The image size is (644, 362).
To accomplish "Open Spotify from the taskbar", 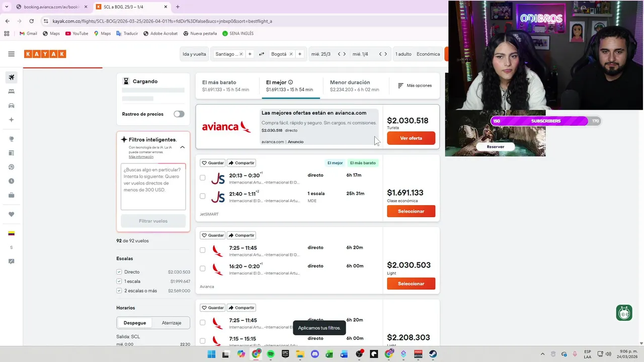I will (x=271, y=354).
